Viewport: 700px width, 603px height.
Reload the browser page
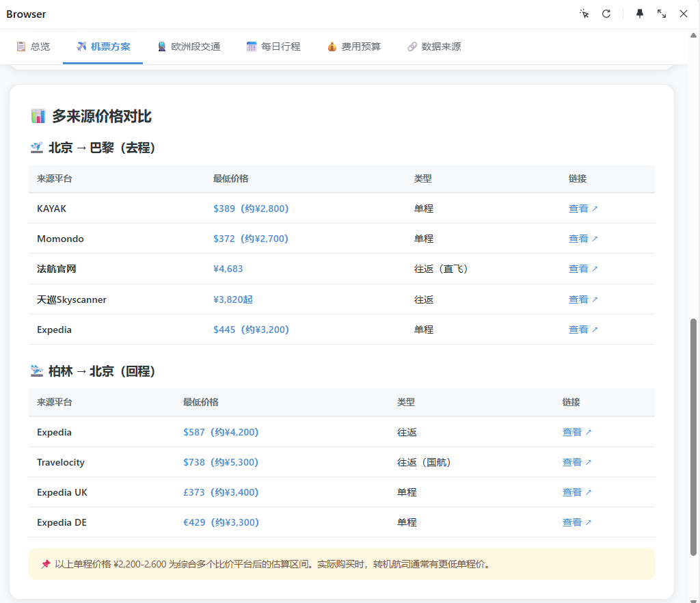point(606,14)
